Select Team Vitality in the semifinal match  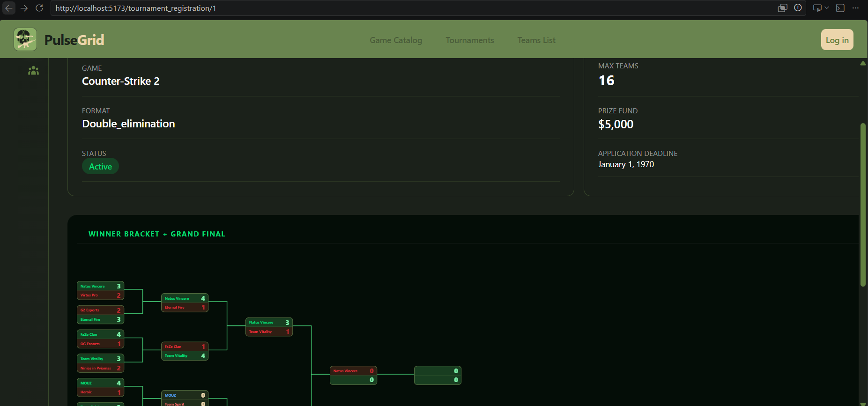[x=269, y=332]
